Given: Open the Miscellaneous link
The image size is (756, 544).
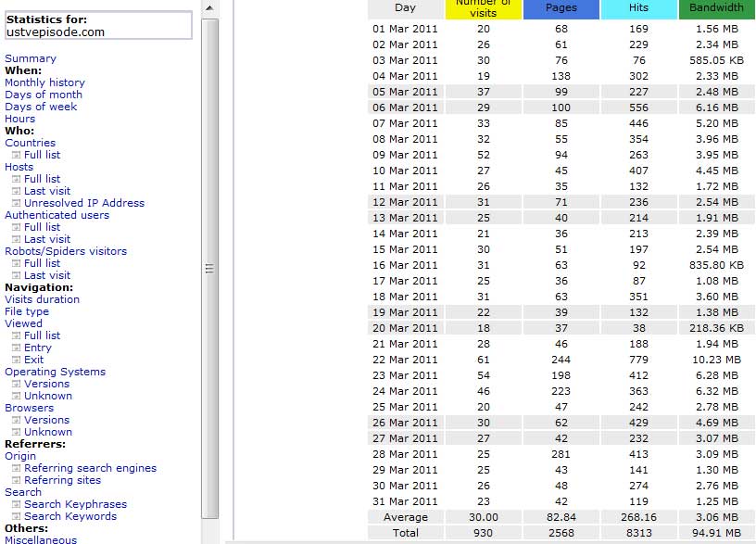Looking at the screenshot, I should coord(41,539).
